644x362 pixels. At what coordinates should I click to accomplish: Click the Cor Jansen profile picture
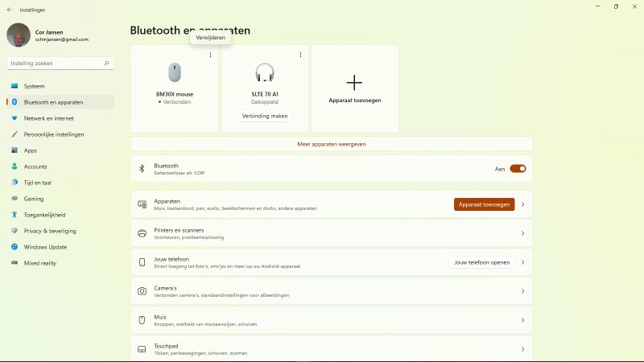[19, 35]
